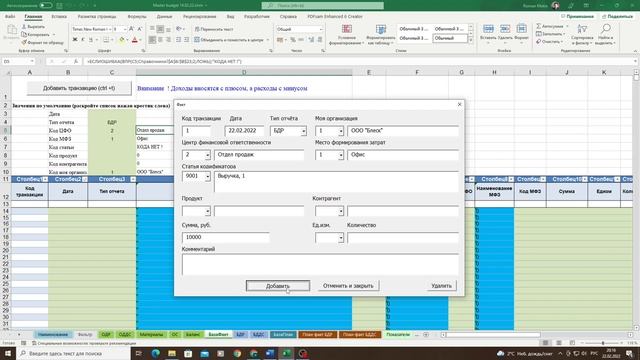Viewport: 640px width, 360px height.
Task: Click the fill color bucket icon
Action: pos(121,40)
